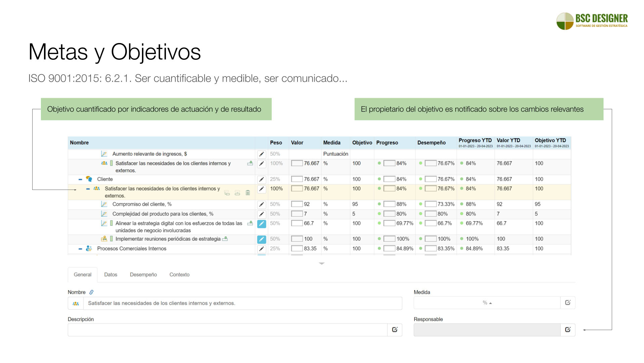Open the initiatives clipboard icon on the highlighted row

coord(248,193)
